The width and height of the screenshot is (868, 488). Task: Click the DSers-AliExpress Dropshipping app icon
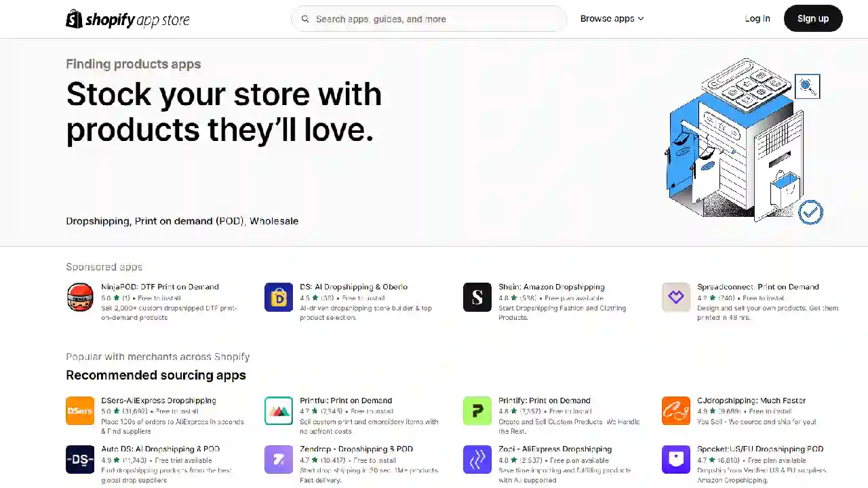coord(80,411)
